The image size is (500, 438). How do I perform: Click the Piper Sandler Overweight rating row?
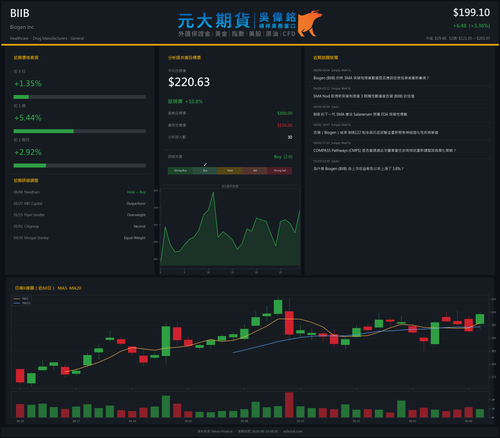coord(80,215)
